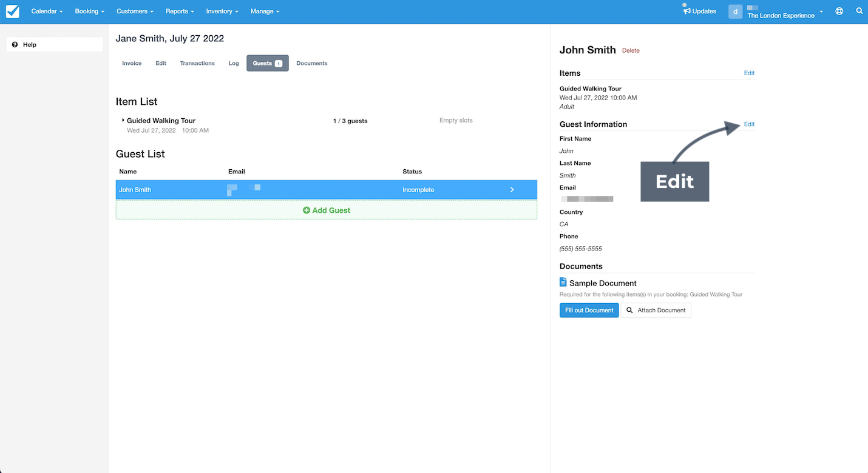Click the Status column header

pos(412,172)
